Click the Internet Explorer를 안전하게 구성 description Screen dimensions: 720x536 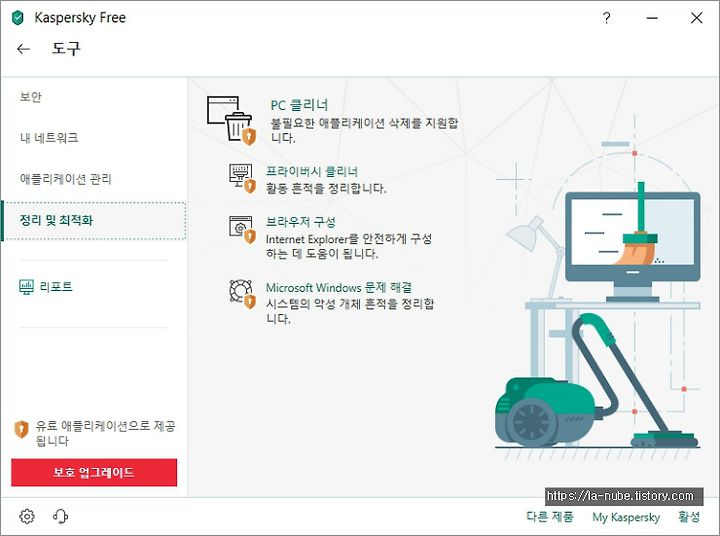coord(349,246)
